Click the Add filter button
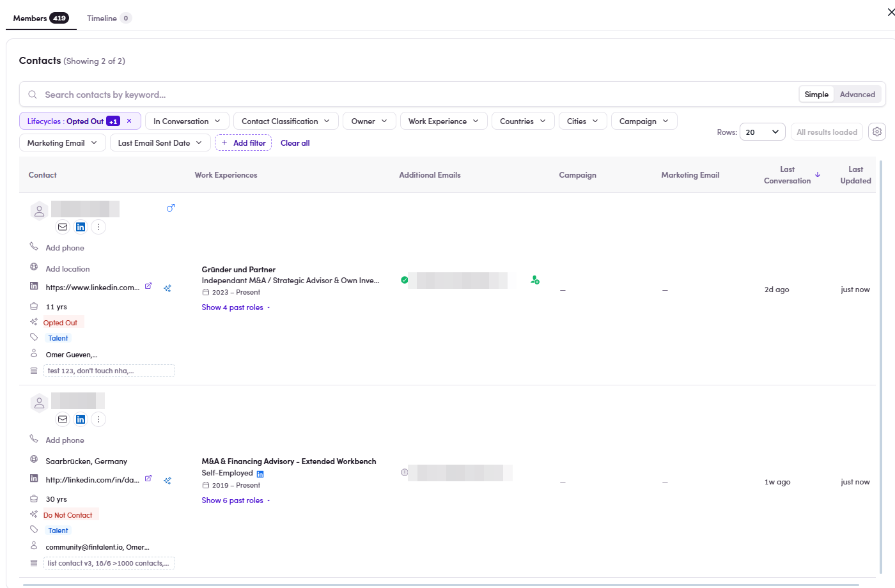 [x=244, y=143]
